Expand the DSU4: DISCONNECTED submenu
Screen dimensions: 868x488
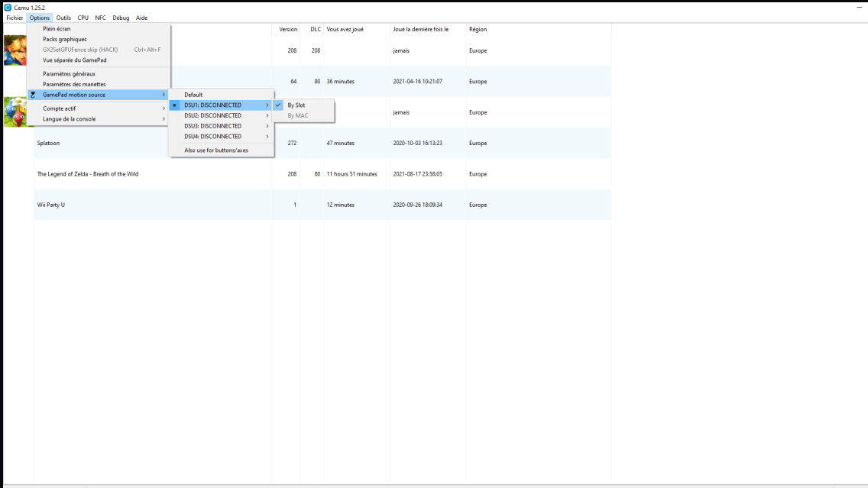pyautogui.click(x=212, y=137)
